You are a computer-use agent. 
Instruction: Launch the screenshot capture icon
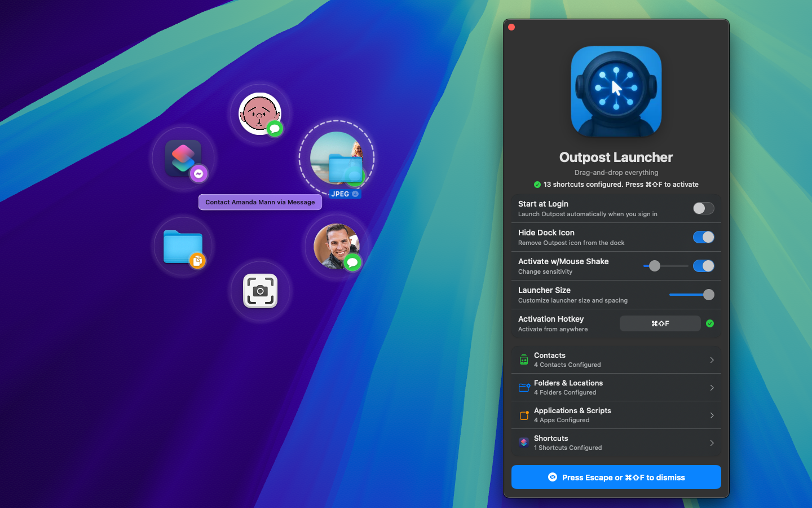(260, 291)
